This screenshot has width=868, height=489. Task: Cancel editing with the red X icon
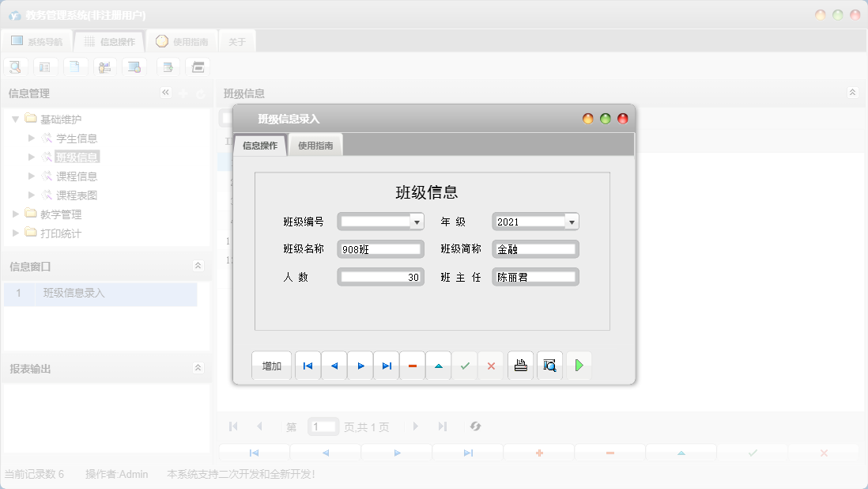[490, 365]
